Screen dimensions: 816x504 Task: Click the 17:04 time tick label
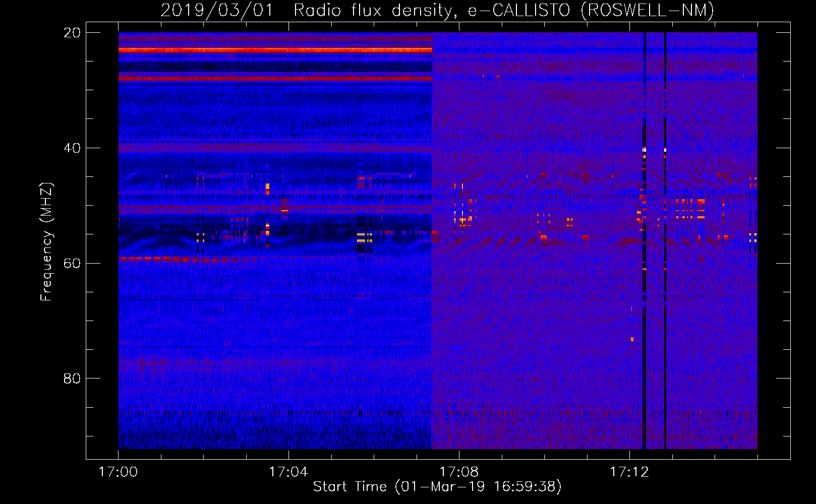pos(288,472)
